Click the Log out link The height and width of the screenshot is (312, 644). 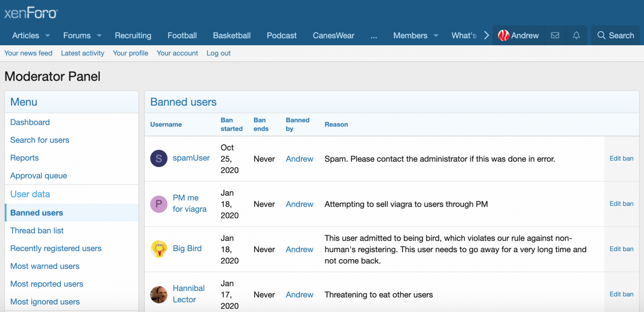pos(218,53)
